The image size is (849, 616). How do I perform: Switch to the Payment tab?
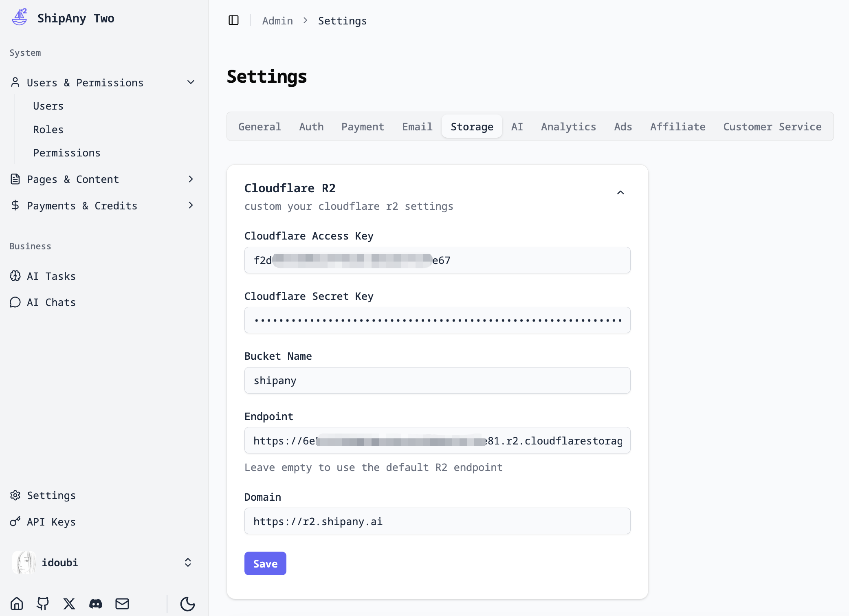click(363, 127)
